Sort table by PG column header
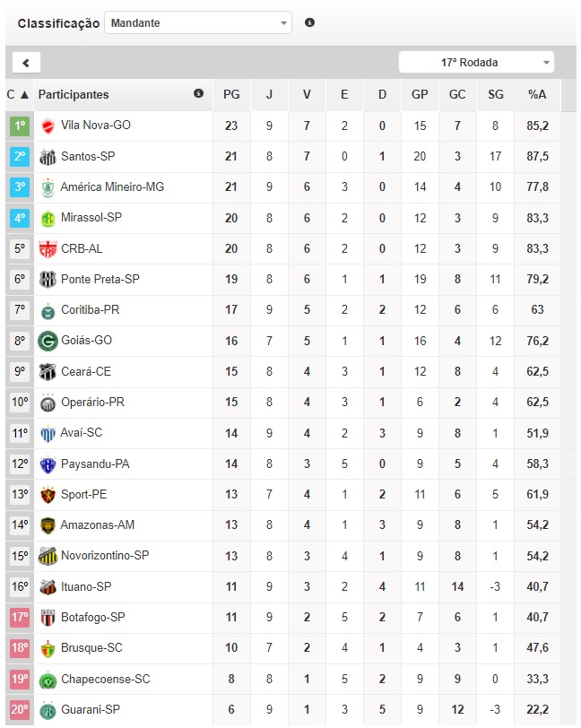This screenshot has height=728, width=581. tap(231, 94)
